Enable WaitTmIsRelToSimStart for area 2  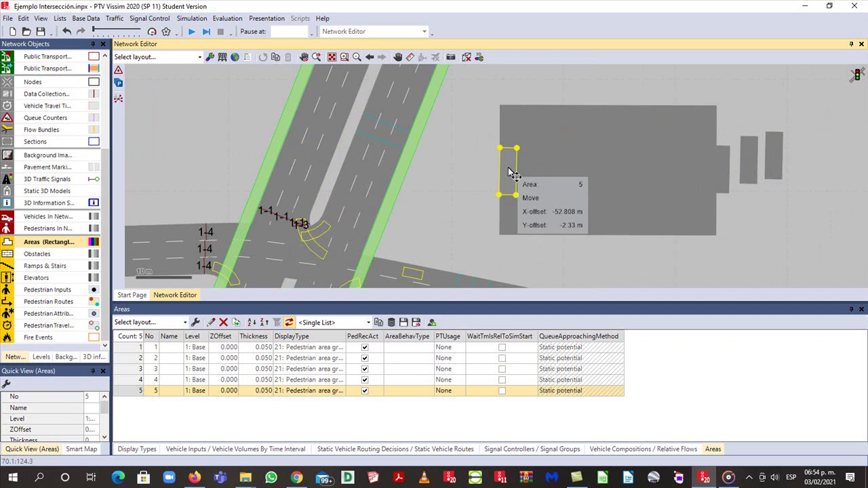click(502, 358)
